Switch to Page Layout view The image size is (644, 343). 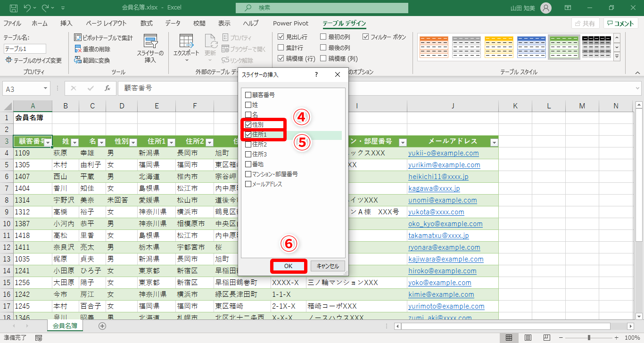coord(528,338)
